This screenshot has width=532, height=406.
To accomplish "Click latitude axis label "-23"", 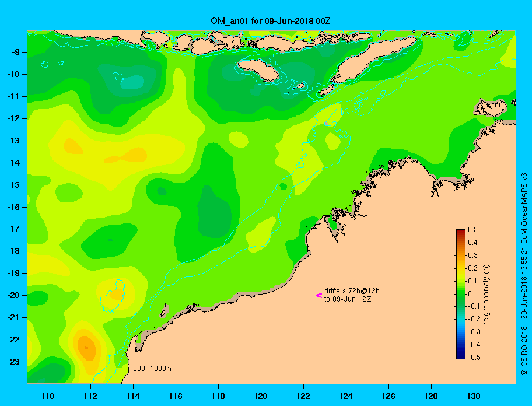I will point(13,362).
